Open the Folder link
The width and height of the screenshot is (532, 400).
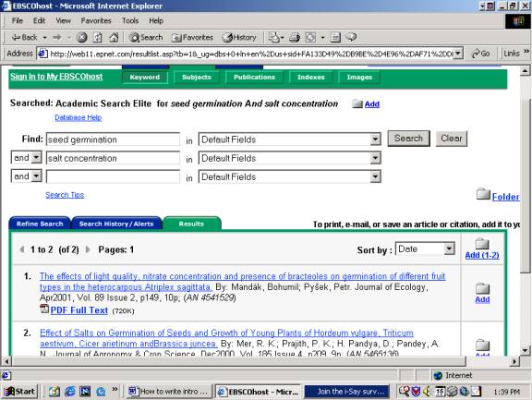(505, 197)
